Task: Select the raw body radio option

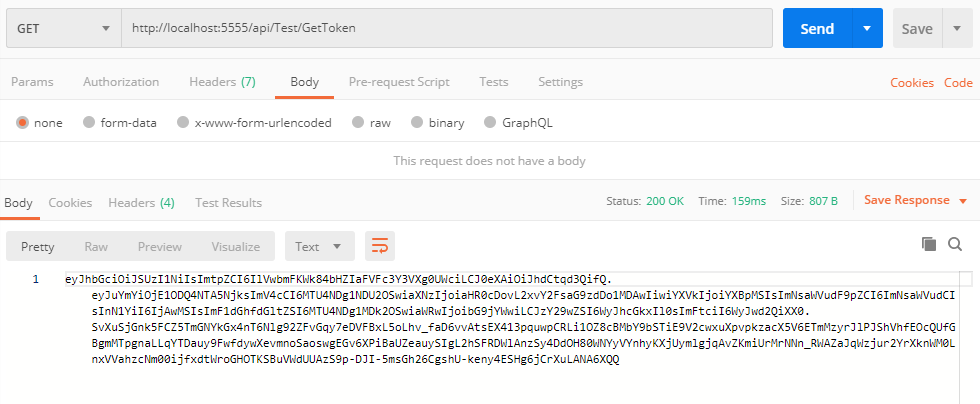Action: [358, 123]
